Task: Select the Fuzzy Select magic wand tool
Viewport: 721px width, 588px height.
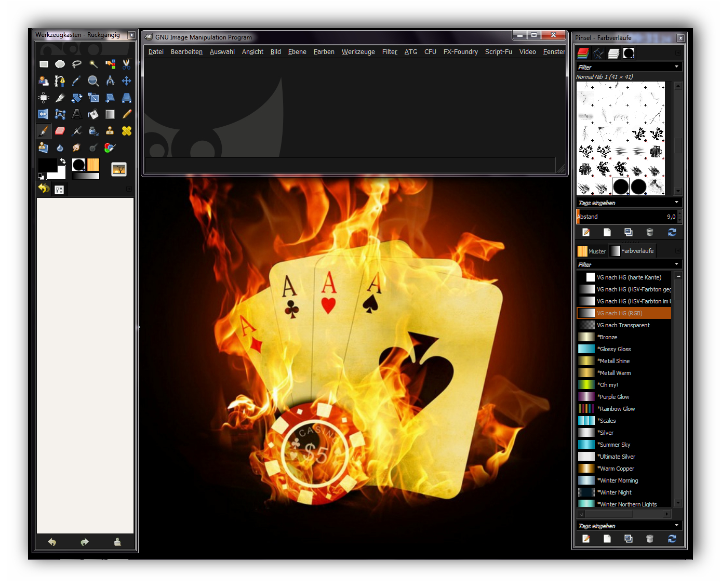Action: click(x=94, y=64)
